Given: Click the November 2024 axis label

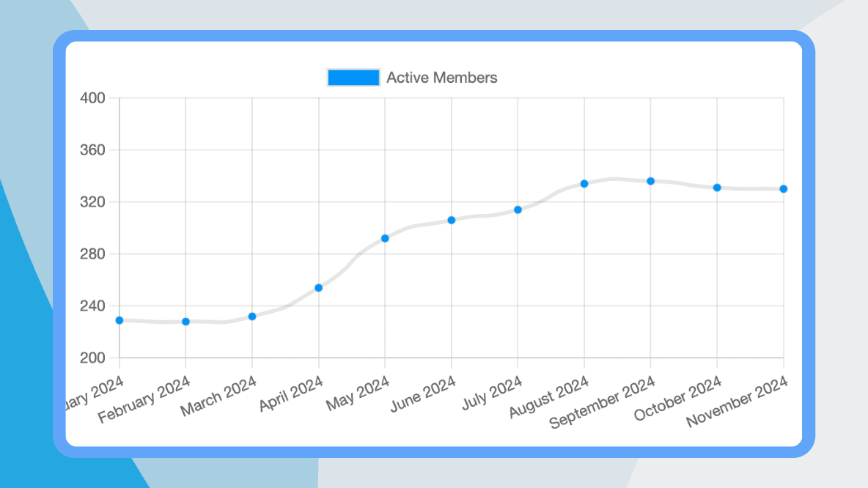Looking at the screenshot, I should [737, 404].
